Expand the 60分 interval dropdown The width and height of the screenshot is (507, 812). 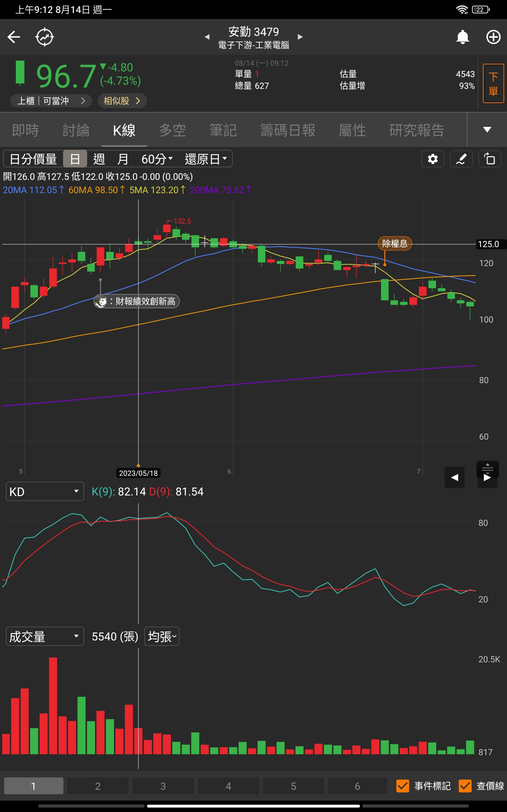point(157,159)
